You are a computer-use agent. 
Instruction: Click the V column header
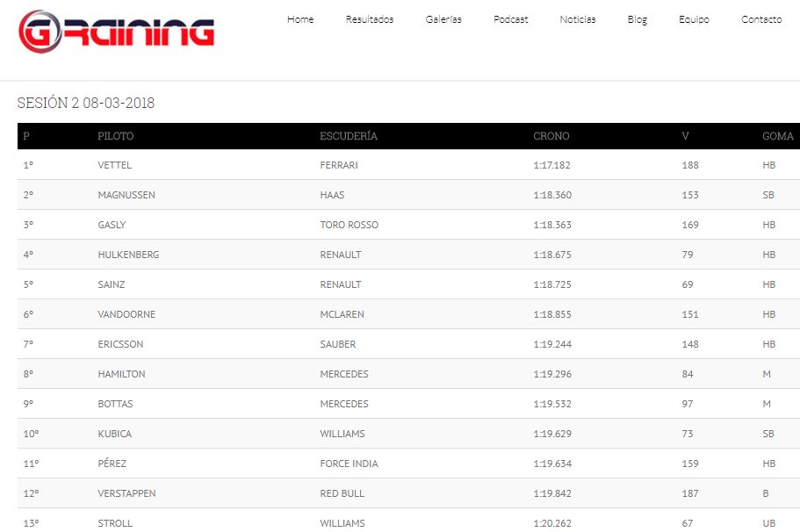pos(685,136)
